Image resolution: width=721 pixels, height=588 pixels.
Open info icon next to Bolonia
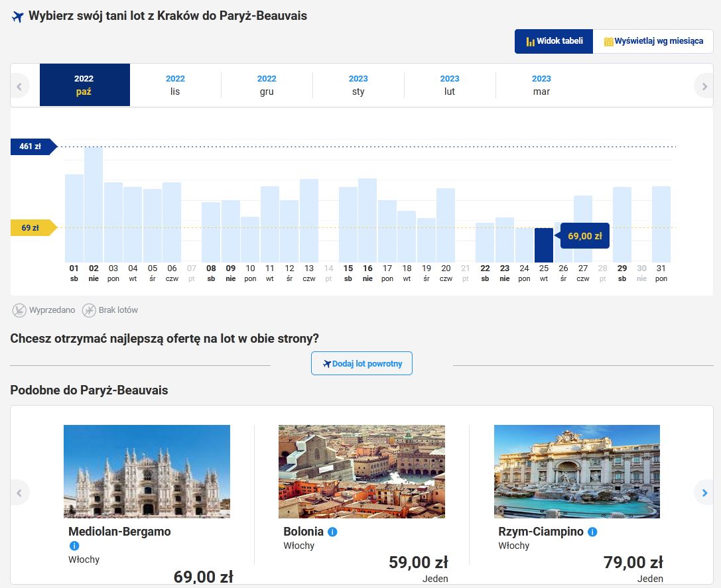(x=332, y=532)
